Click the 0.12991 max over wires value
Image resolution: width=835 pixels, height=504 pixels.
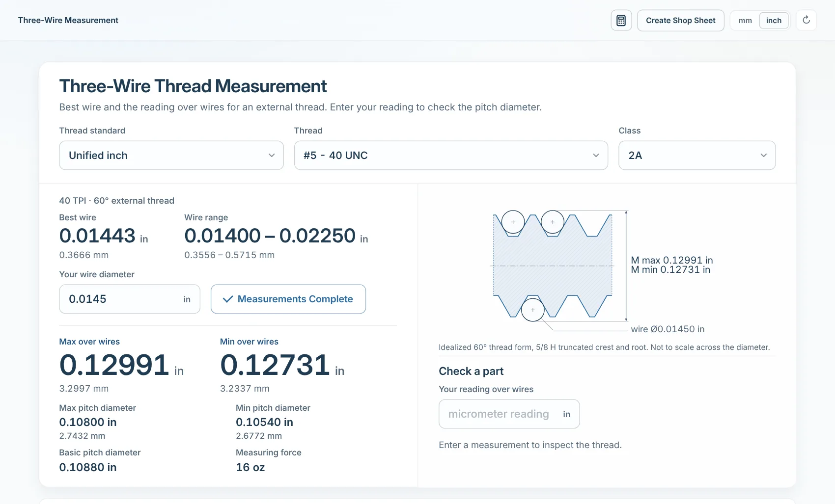pos(114,365)
